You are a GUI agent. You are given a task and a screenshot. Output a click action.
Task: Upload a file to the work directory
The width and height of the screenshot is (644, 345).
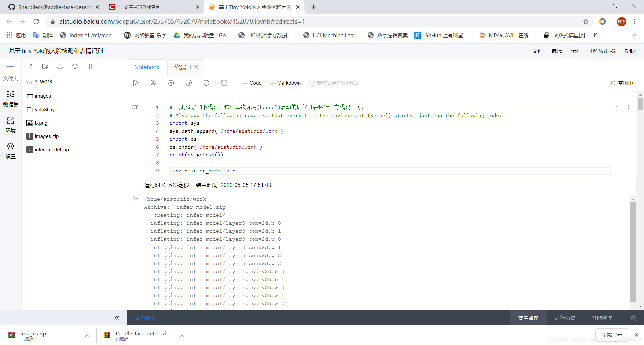[60, 66]
